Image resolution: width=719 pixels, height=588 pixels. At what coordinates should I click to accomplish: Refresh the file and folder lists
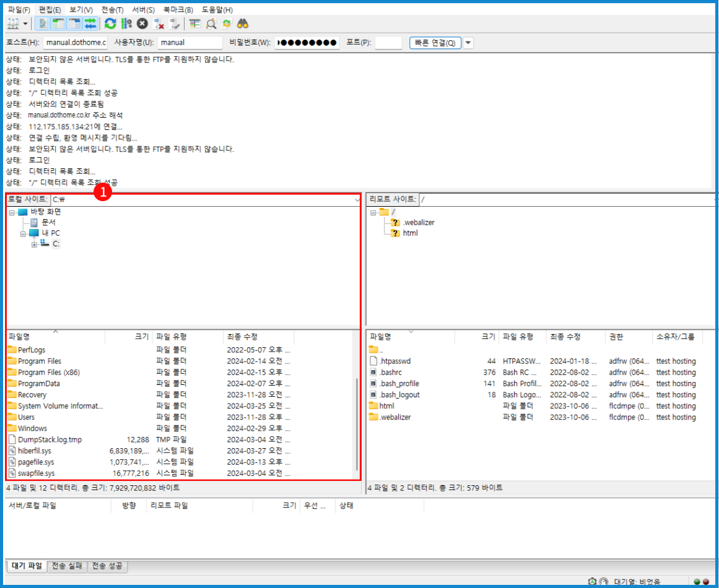click(110, 24)
